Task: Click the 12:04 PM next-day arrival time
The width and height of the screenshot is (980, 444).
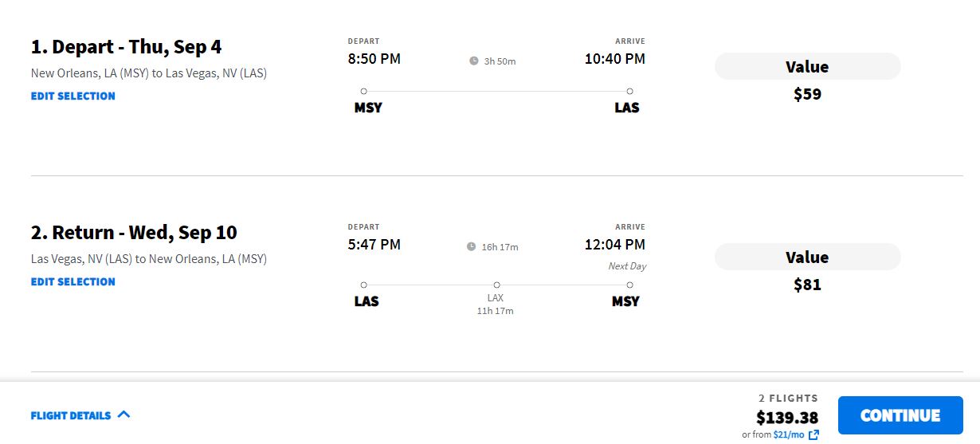Action: tap(614, 245)
